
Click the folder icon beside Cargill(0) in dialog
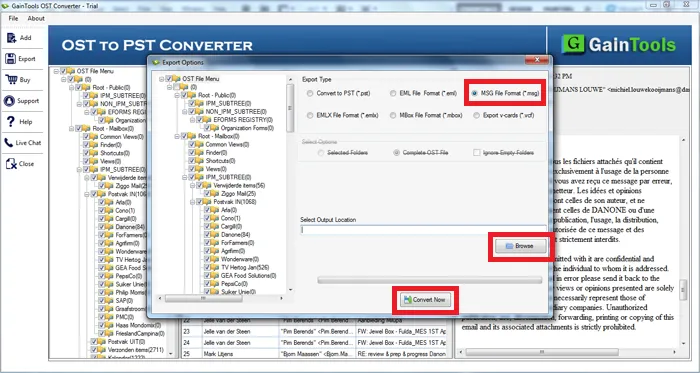(215, 227)
